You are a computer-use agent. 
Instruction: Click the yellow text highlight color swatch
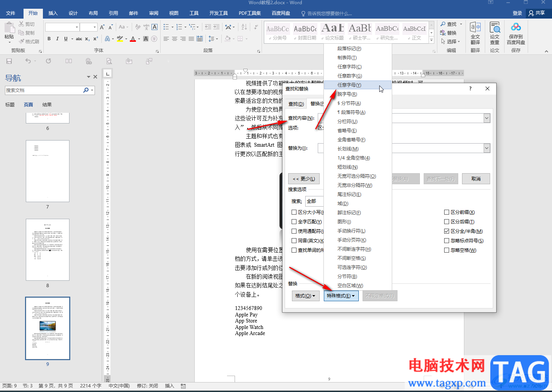120,39
